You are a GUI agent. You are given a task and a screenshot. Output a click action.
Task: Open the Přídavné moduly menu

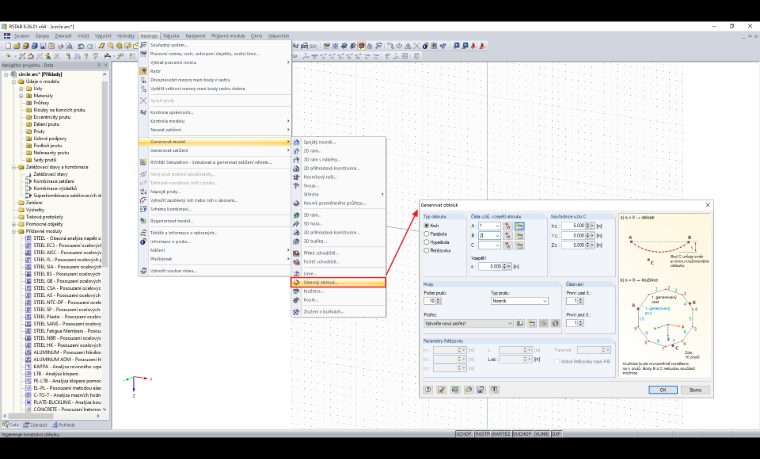pyautogui.click(x=228, y=36)
